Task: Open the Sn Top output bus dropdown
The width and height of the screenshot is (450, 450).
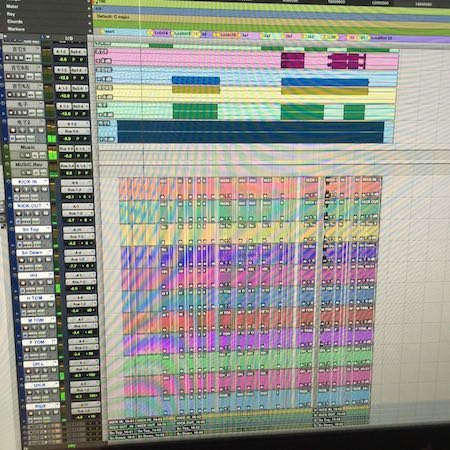Action: pos(79,237)
